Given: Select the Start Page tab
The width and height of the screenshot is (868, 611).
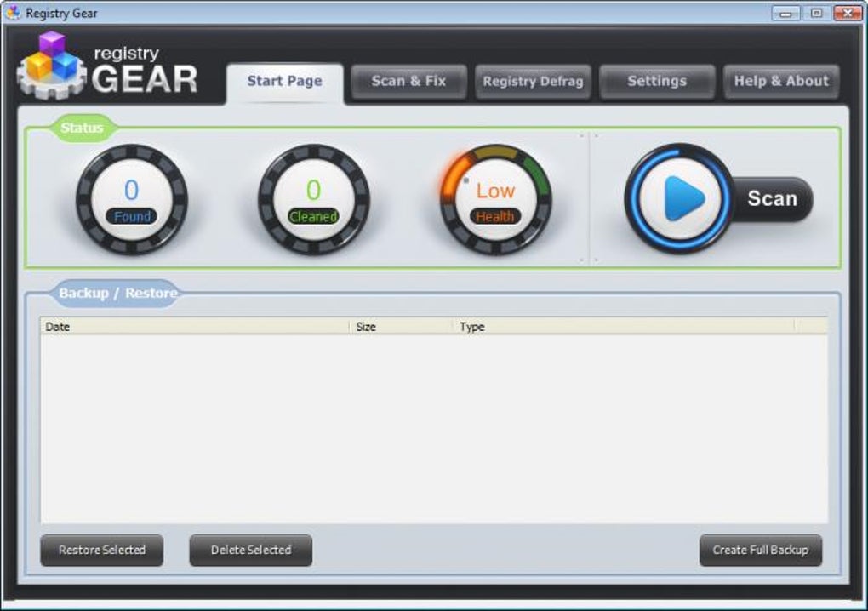Looking at the screenshot, I should point(284,83).
